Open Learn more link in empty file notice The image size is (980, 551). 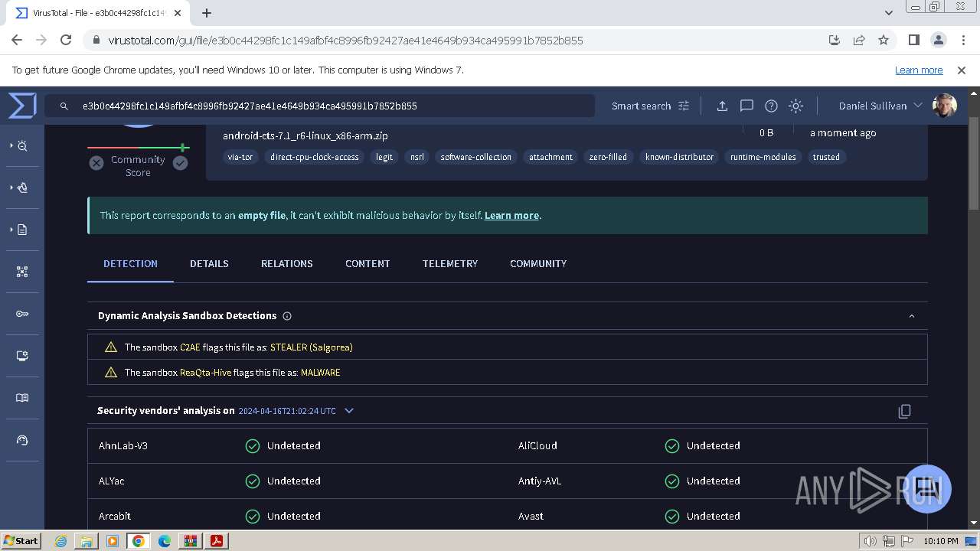coord(511,216)
